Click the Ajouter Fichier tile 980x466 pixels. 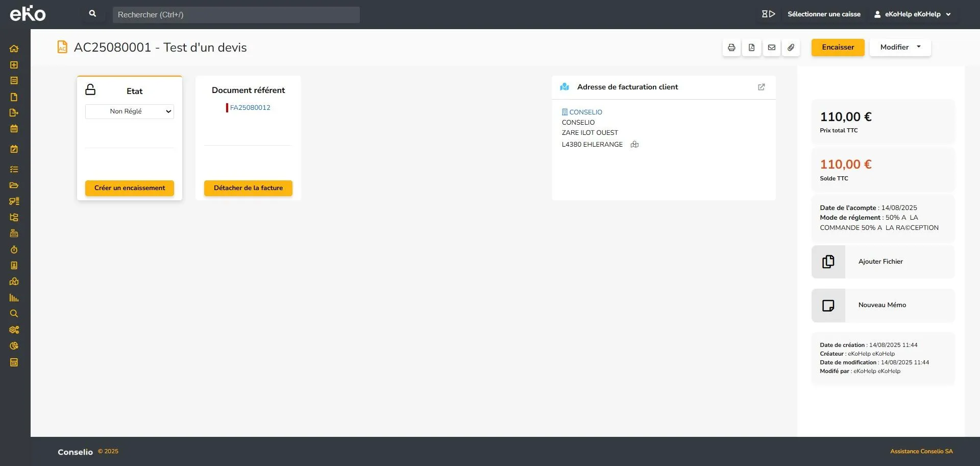pyautogui.click(x=883, y=262)
